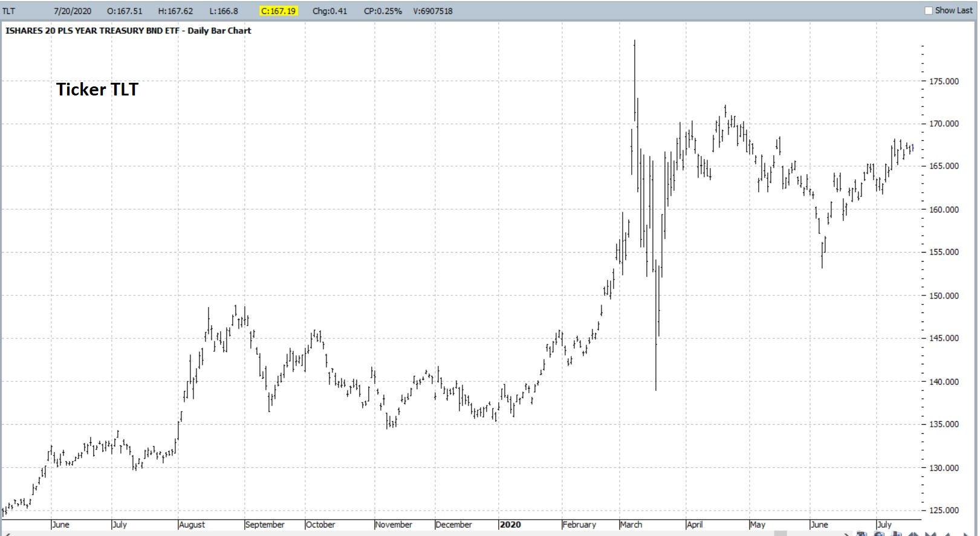Click the percent change CP:0.25%

click(383, 11)
